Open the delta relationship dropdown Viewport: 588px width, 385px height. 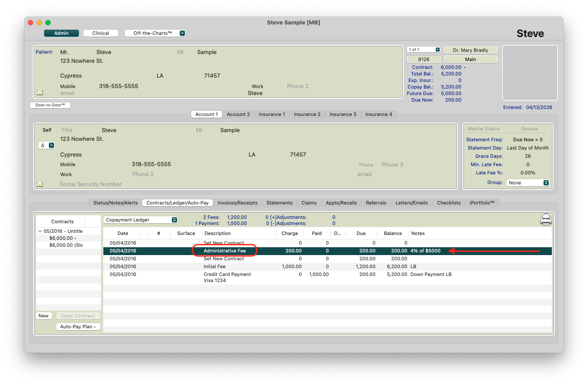coord(46,145)
